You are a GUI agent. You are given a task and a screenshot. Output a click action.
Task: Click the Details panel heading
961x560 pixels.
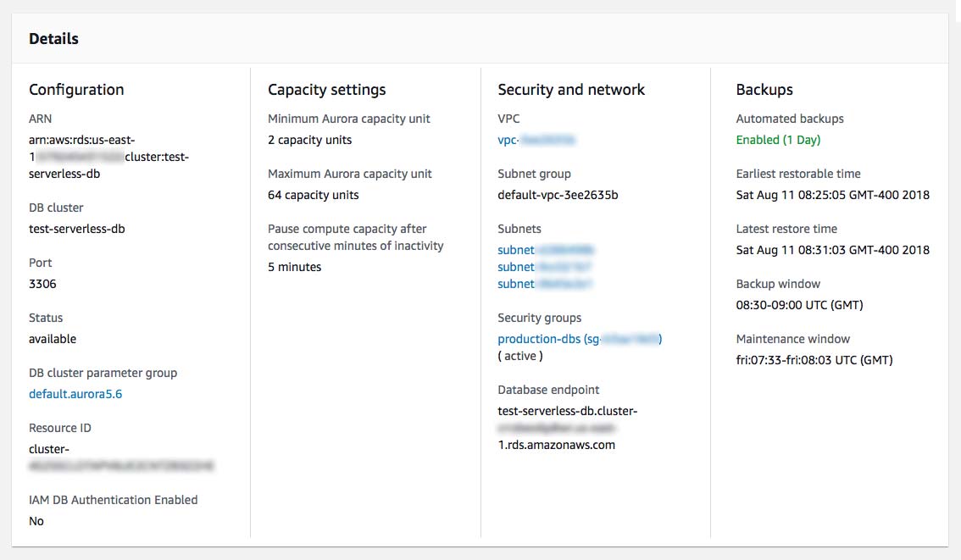[x=53, y=39]
